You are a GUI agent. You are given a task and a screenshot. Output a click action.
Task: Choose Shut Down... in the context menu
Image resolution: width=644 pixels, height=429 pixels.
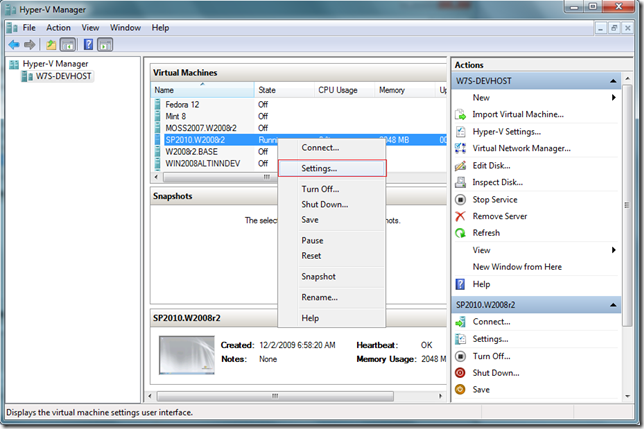(x=332, y=204)
